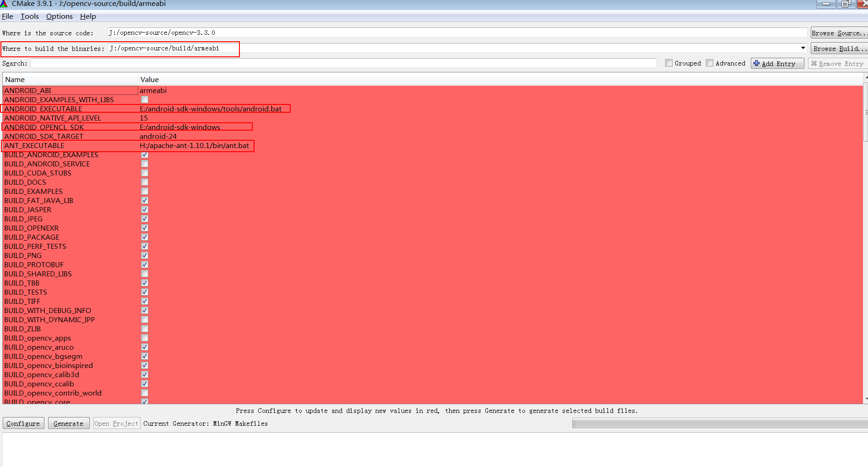Open the build binaries path dropdown
The width and height of the screenshot is (868, 467).
[803, 48]
